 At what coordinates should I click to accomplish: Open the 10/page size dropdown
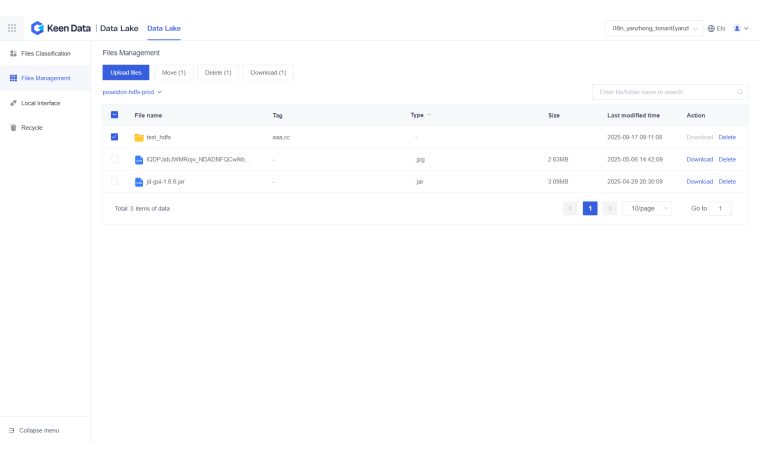point(646,208)
